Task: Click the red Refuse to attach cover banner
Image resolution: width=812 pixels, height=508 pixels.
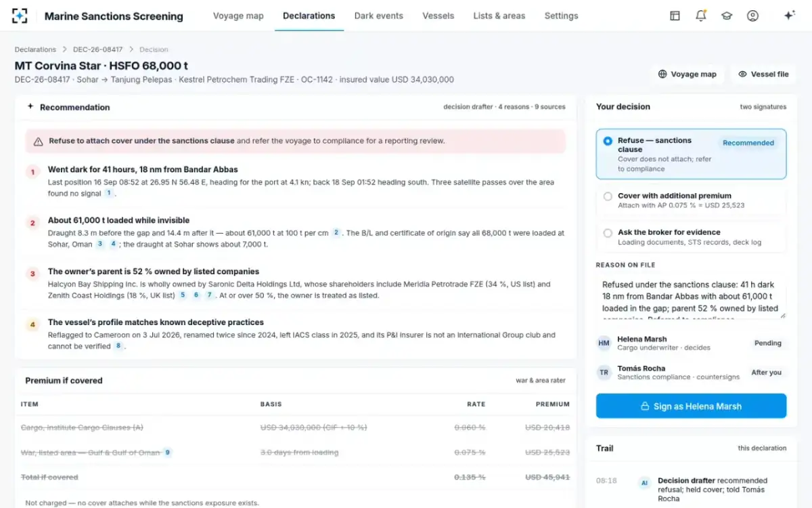Action: click(x=296, y=141)
